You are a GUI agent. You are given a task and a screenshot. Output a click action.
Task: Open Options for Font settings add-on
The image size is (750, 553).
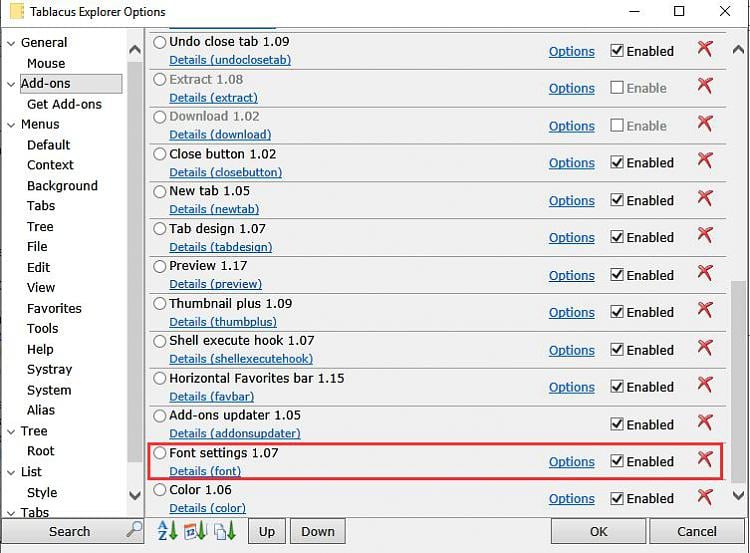point(572,462)
